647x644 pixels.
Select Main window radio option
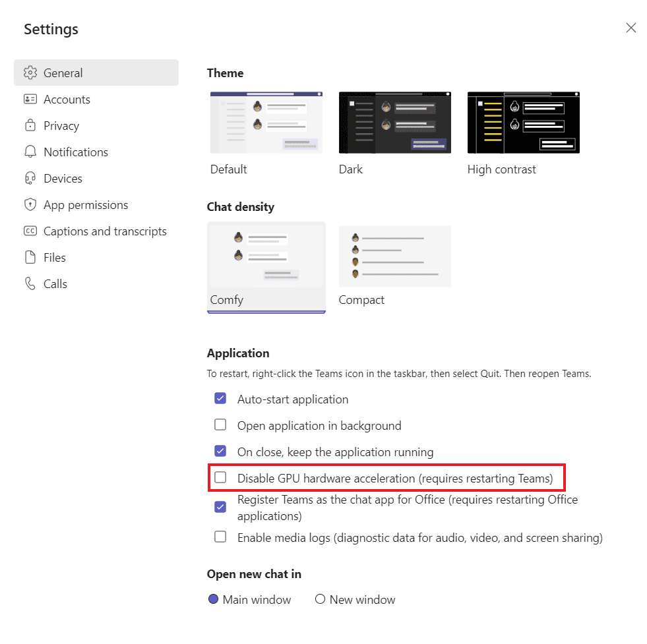click(212, 599)
